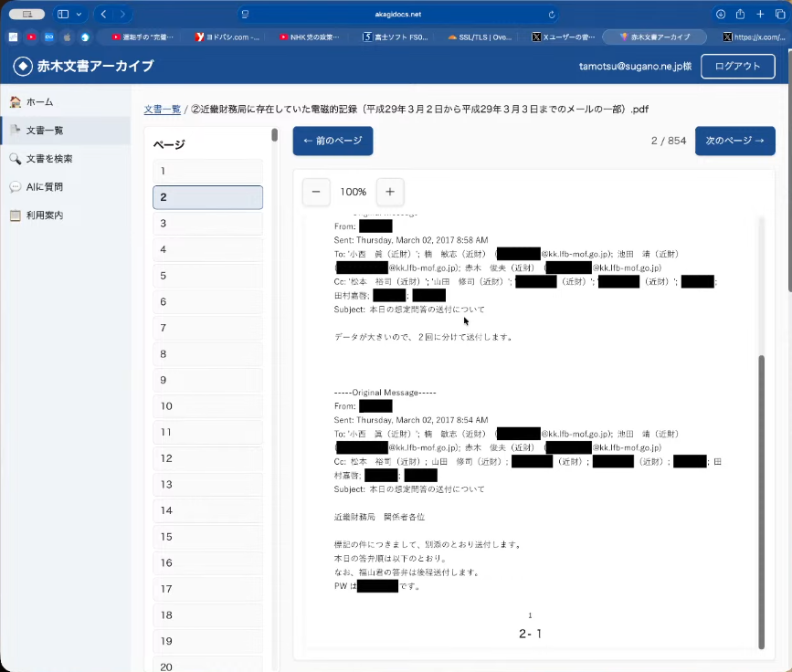Image resolution: width=792 pixels, height=672 pixels.
Task: Follow the 文書一覧 breadcrumb link
Action: pos(162,110)
